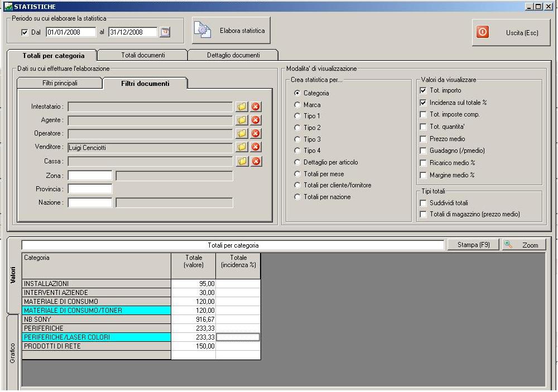This screenshot has height=392, width=558.
Task: Enable Margine medio % checkbox
Action: tap(423, 175)
